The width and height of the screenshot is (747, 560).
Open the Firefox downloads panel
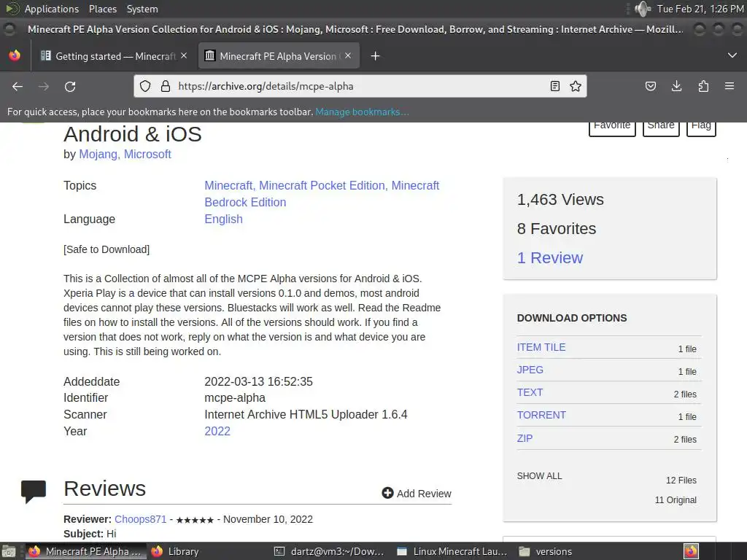point(676,86)
